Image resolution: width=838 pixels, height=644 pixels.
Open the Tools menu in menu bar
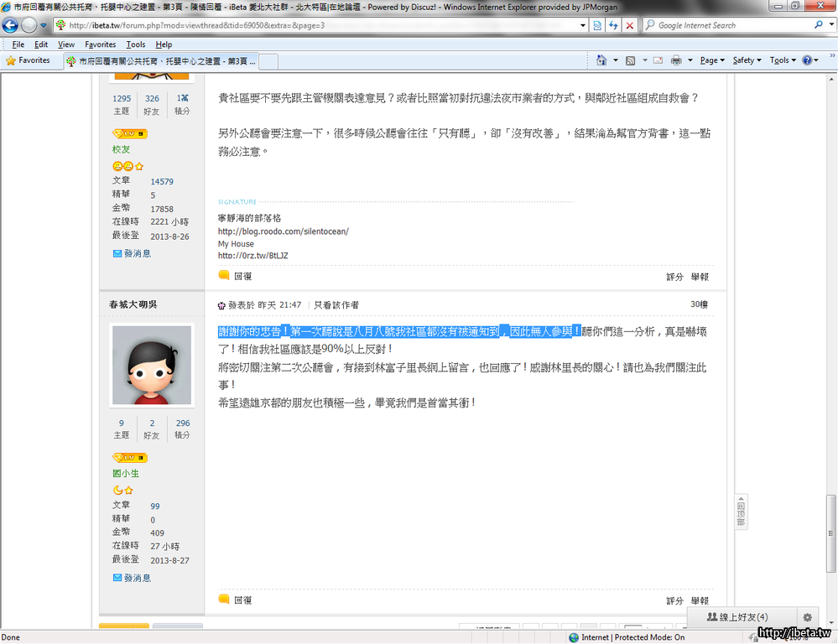[x=135, y=44]
